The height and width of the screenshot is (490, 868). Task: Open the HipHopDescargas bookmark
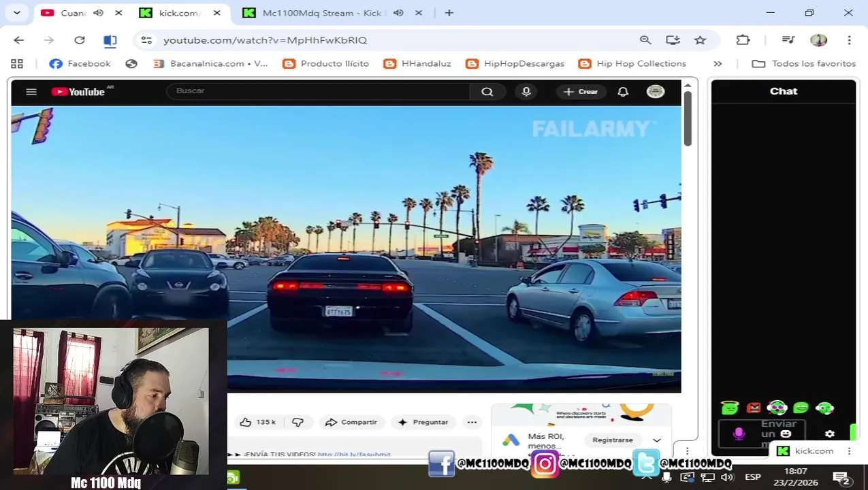point(515,63)
